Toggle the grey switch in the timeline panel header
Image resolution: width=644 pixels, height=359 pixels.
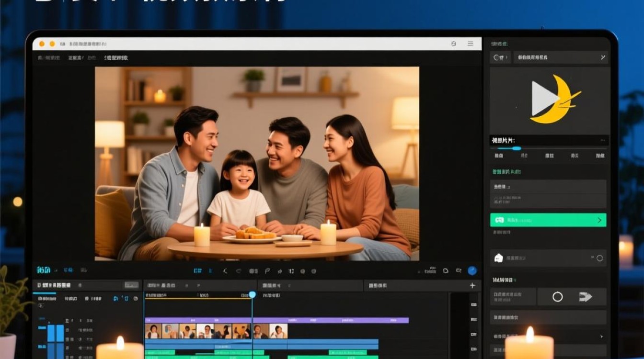(x=131, y=285)
